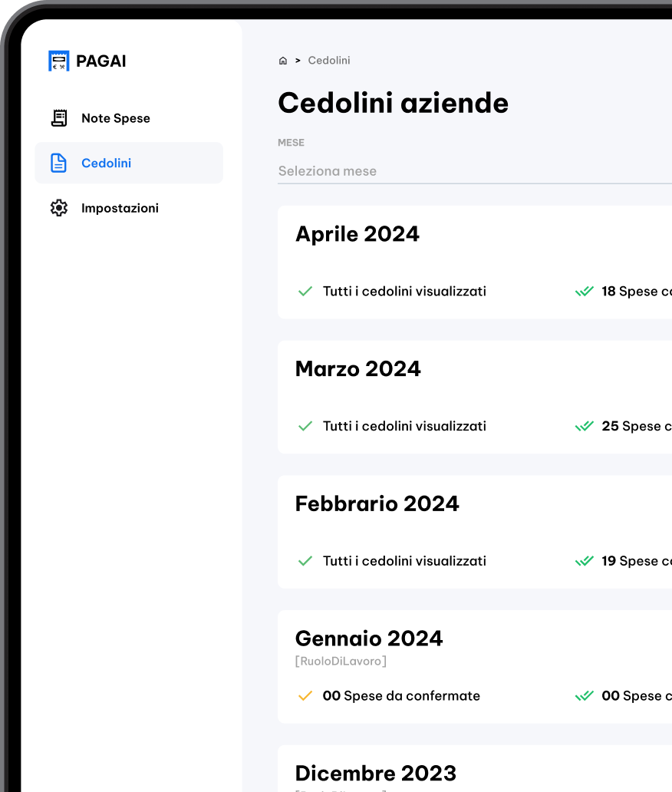Open the Aprile 2024 card

point(475,262)
